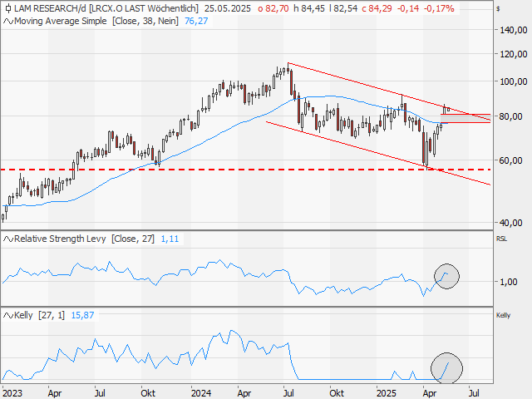
Task: Click the moving average parameters [Close, 38, Nein]
Action: click(x=145, y=21)
